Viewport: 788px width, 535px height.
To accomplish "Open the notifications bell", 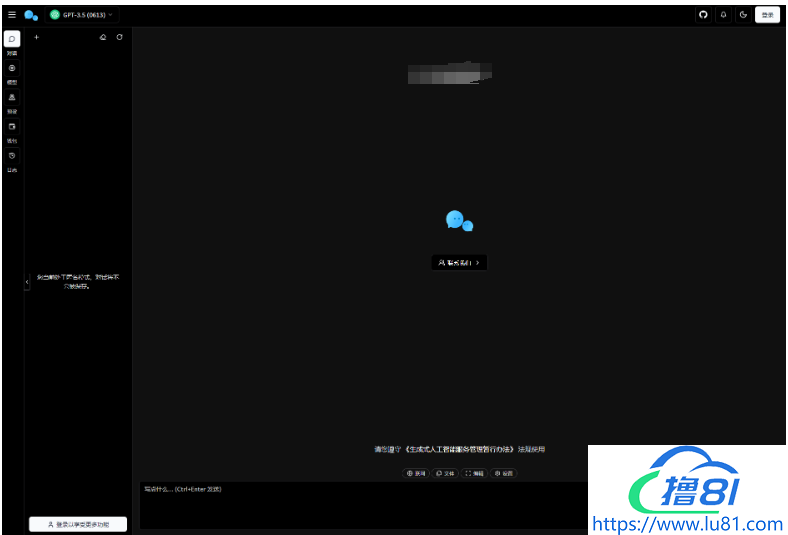I will 723,15.
